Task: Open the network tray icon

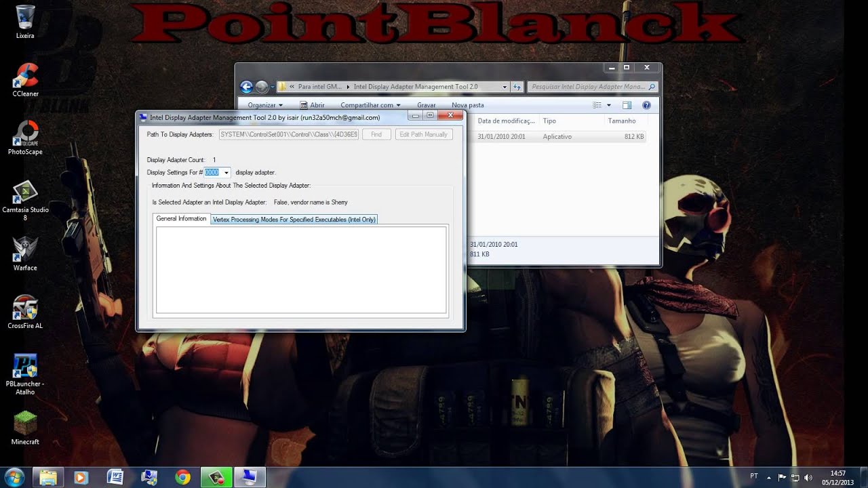Action: click(795, 477)
